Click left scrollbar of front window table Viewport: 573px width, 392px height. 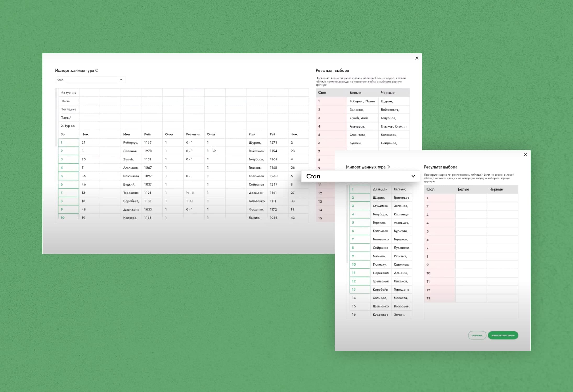(347, 224)
